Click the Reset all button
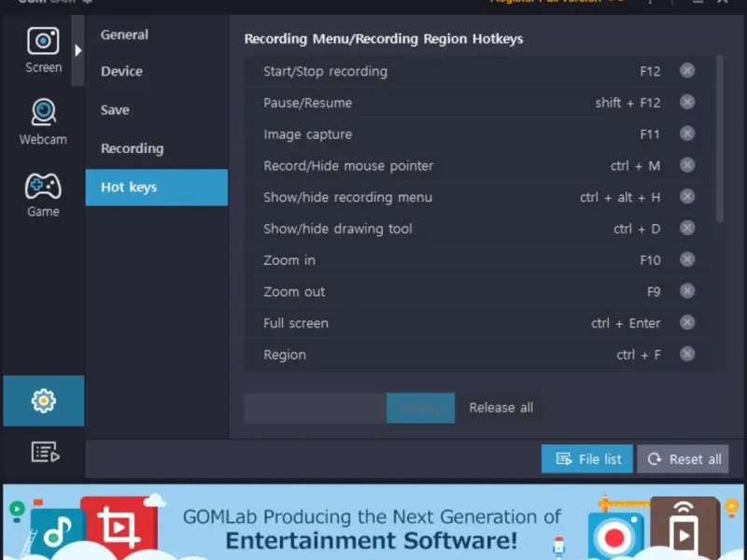747x560 pixels. pos(683,459)
